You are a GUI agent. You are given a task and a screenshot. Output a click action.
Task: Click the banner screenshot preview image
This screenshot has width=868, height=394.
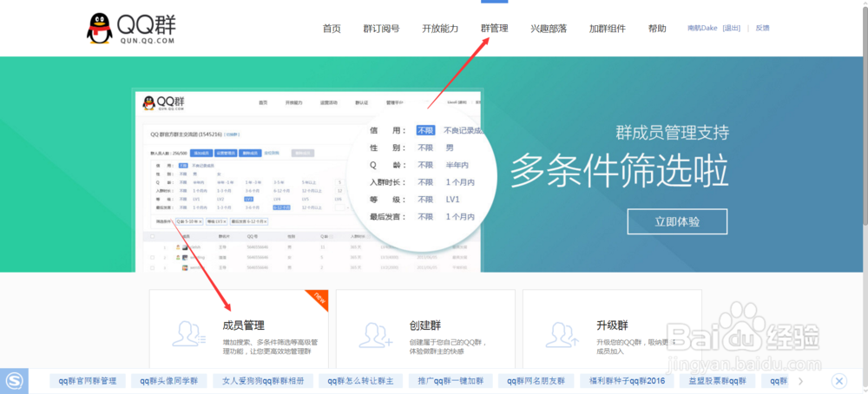point(307,180)
